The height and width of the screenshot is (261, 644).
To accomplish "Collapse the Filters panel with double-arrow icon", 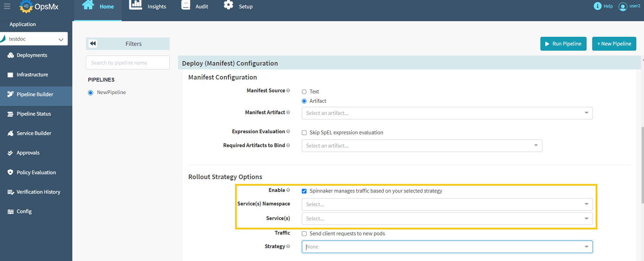I will pyautogui.click(x=93, y=43).
